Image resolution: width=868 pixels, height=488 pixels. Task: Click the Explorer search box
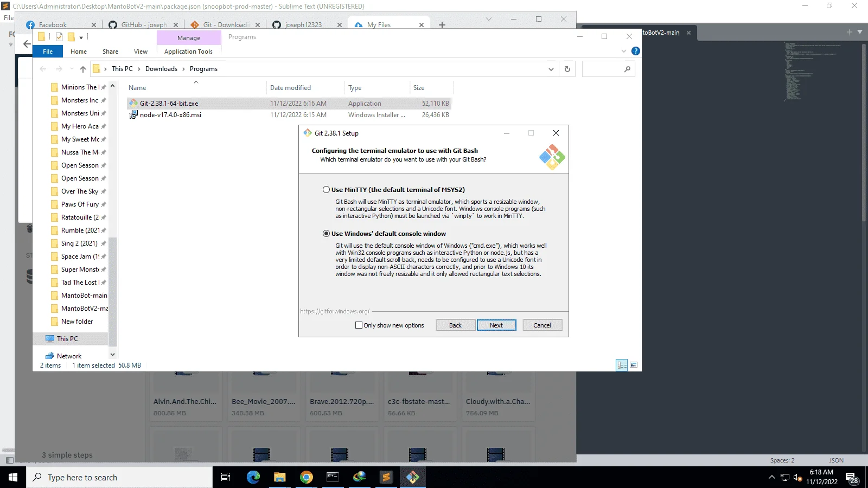[x=608, y=69]
